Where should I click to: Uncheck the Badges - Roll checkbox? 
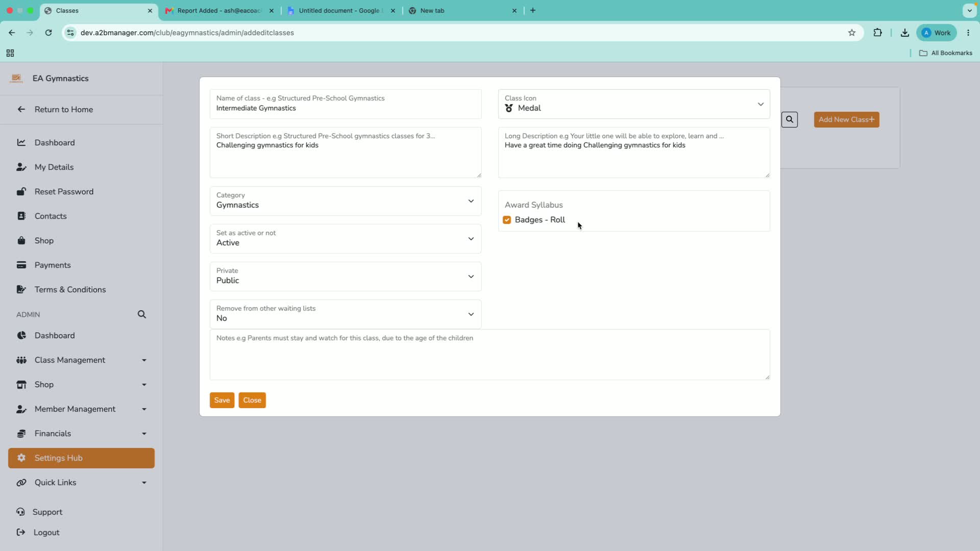507,220
